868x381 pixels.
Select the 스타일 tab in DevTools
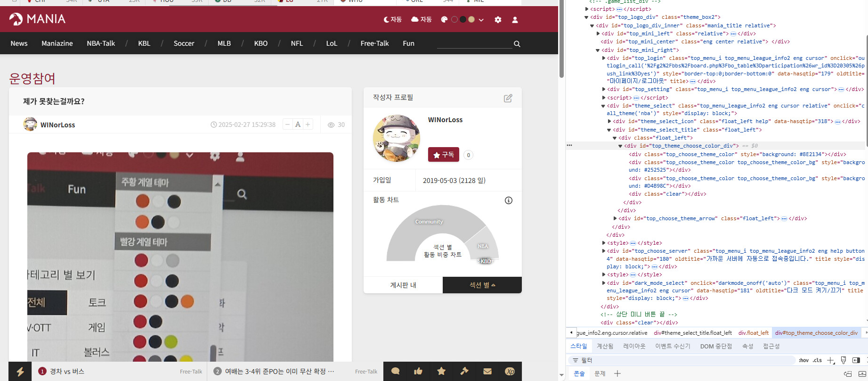click(x=579, y=346)
